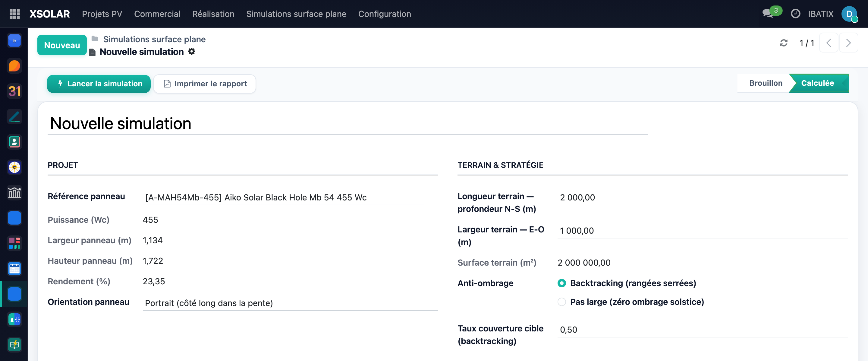Image resolution: width=868 pixels, height=361 pixels.
Task: Open the dashboard tiles sidebar app icon
Action: click(x=14, y=243)
